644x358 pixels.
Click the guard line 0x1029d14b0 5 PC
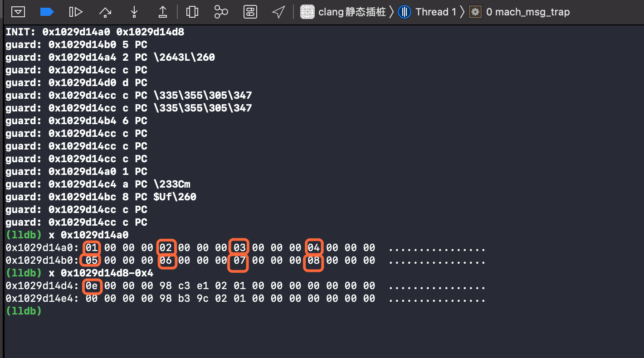[x=76, y=44]
